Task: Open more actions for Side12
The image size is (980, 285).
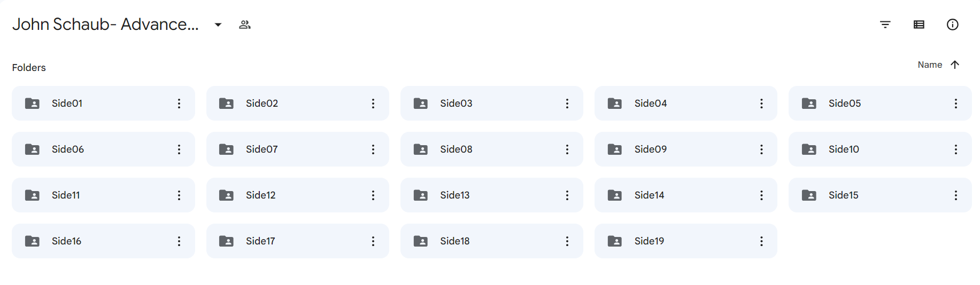Action: click(x=373, y=195)
